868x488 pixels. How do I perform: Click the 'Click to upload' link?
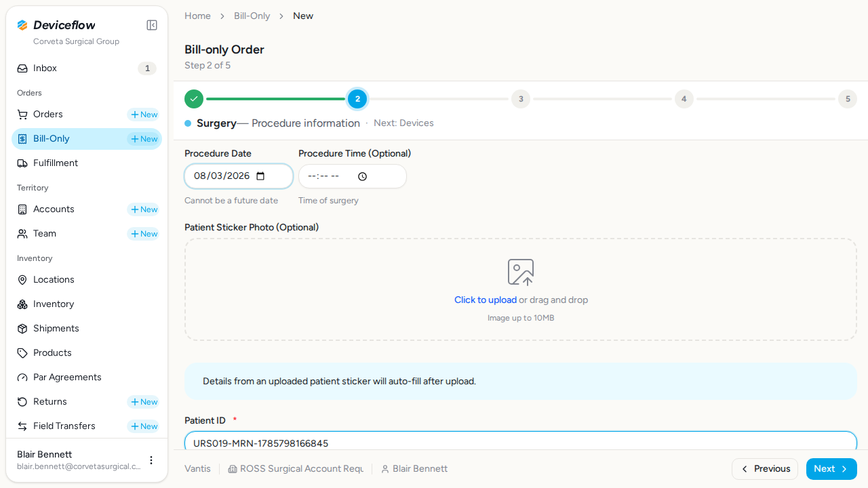point(486,300)
